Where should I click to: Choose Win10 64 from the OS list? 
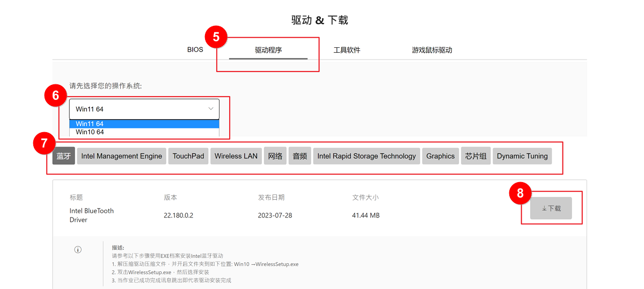pyautogui.click(x=144, y=132)
